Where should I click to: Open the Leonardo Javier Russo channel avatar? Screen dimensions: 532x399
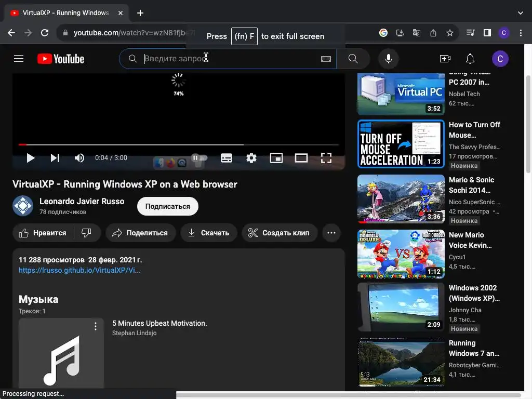(23, 206)
